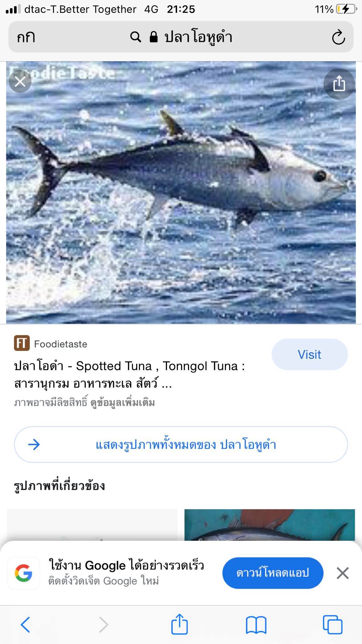Tap the Safari back arrow

25,624
